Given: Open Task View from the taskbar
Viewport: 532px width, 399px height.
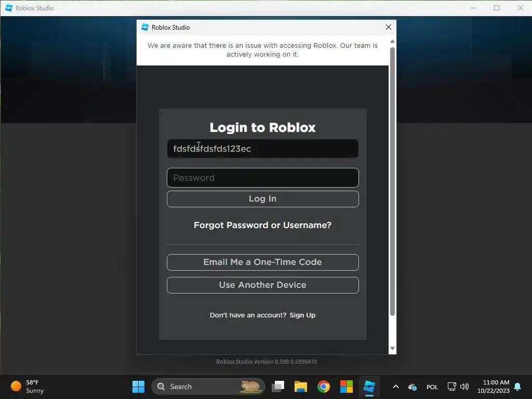Looking at the screenshot, I should [x=278, y=387].
